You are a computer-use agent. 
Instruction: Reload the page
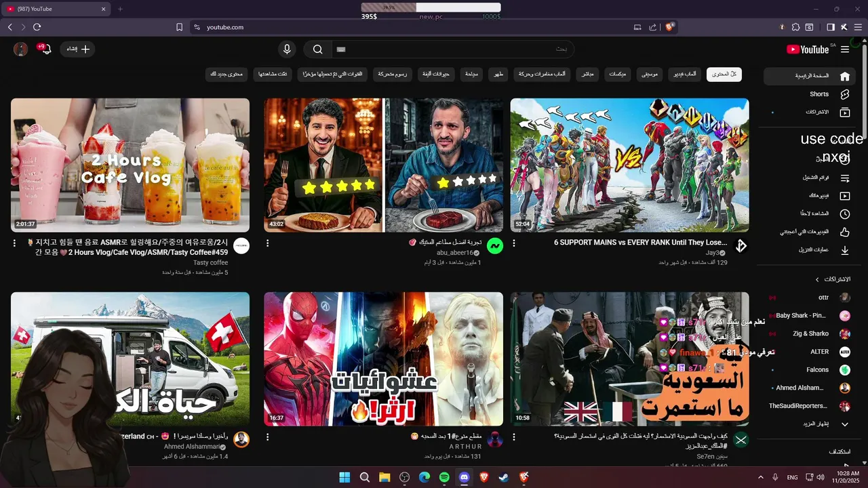click(x=37, y=27)
